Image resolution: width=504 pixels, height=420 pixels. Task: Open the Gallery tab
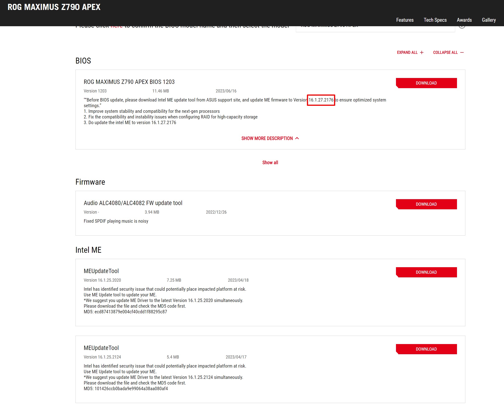tap(488, 20)
